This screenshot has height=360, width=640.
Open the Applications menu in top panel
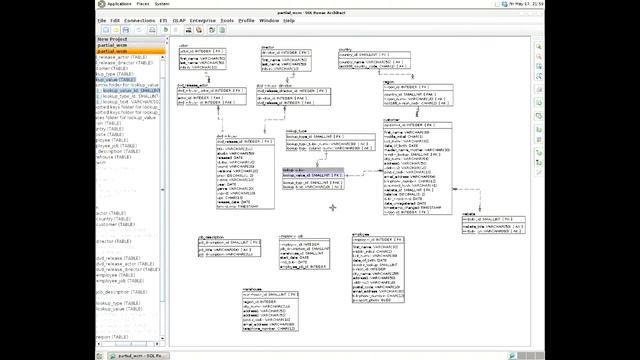(119, 4)
